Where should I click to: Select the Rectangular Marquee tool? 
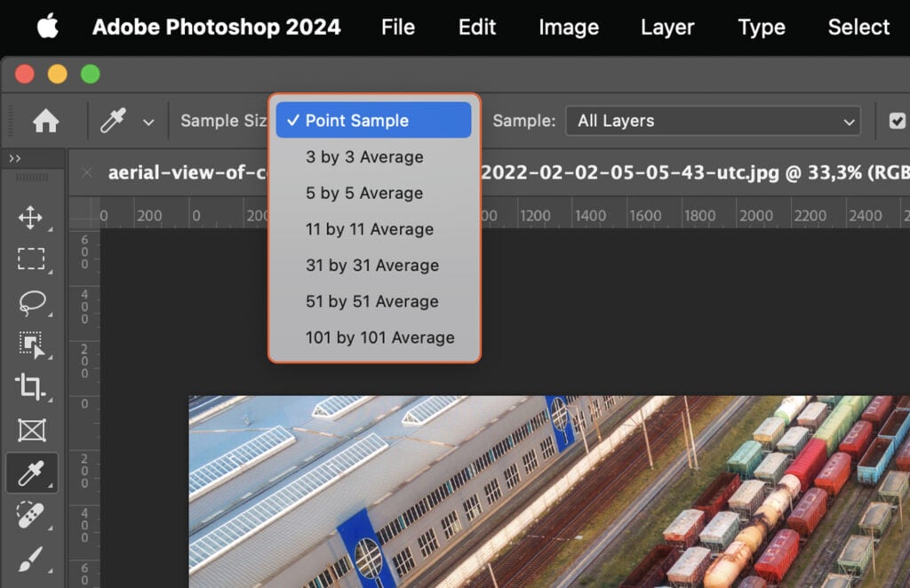click(32, 259)
